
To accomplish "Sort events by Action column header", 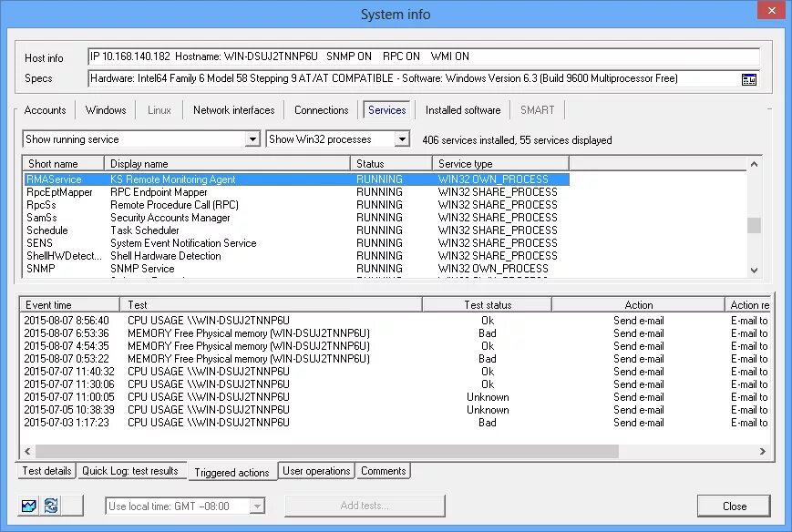I will click(x=639, y=305).
